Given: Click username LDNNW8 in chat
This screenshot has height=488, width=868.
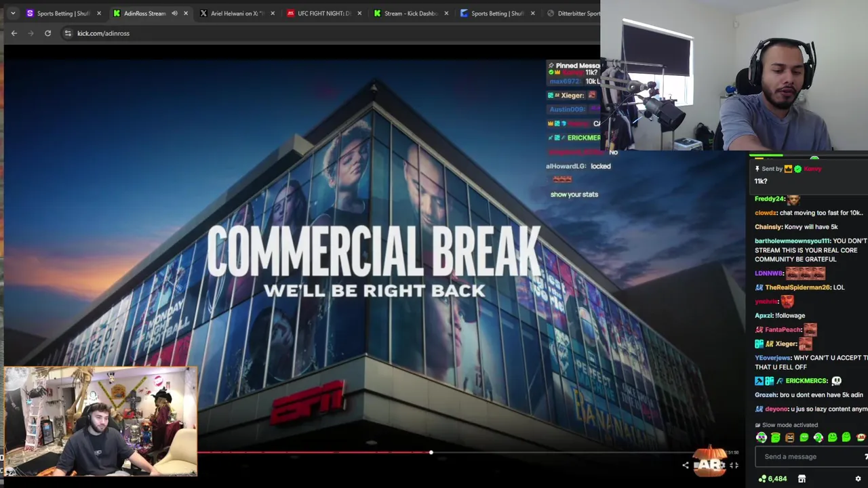Looking at the screenshot, I should tap(769, 273).
